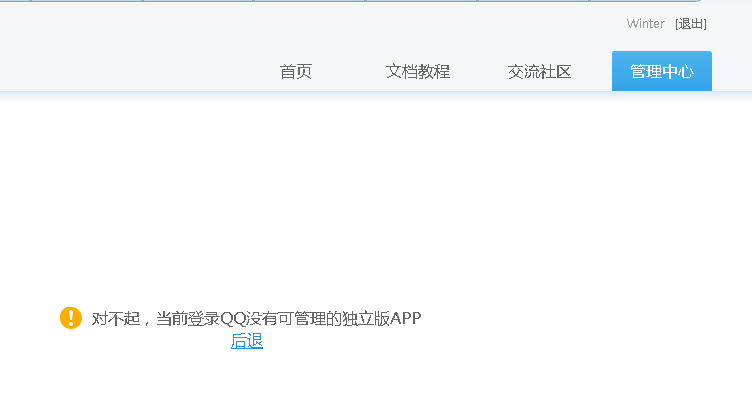Open the 首页 home tab
The image size is (752, 404).
tap(296, 71)
